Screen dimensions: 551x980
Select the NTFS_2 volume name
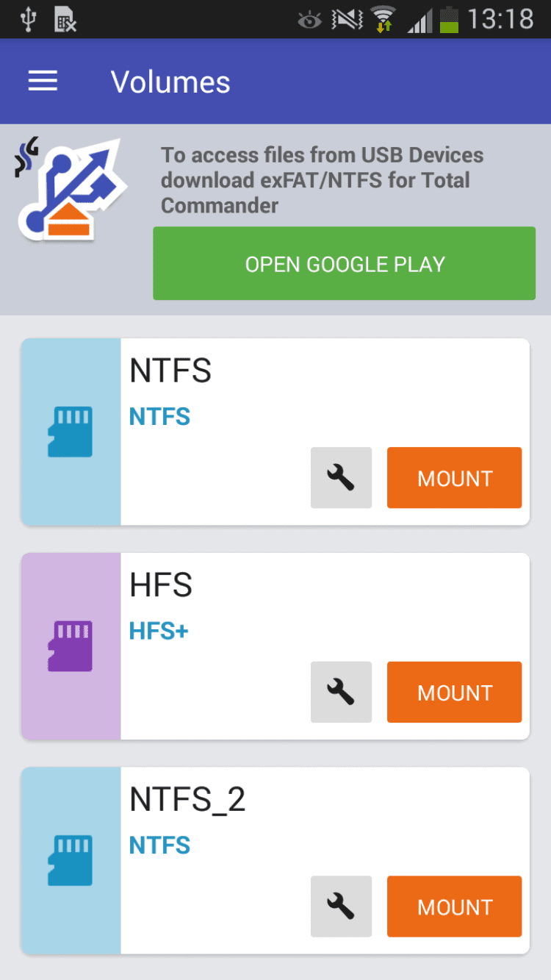(x=187, y=800)
